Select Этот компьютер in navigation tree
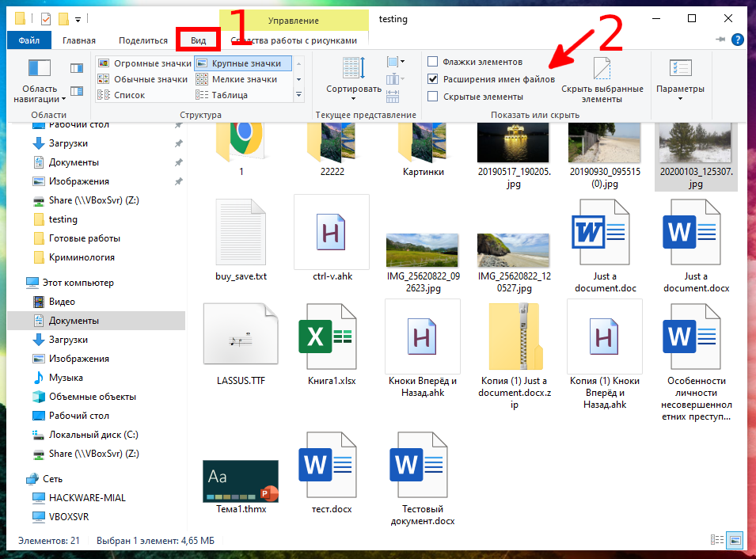 pyautogui.click(x=78, y=283)
